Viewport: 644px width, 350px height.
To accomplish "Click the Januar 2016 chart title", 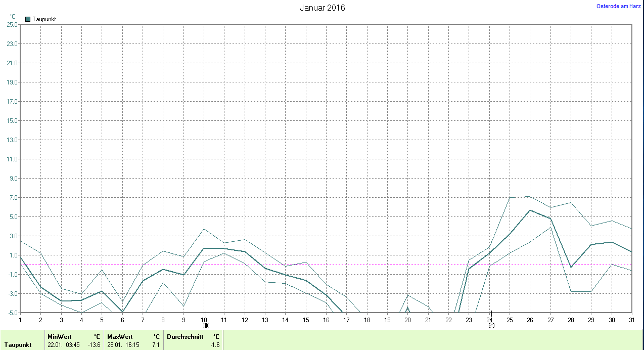I will click(x=323, y=8).
